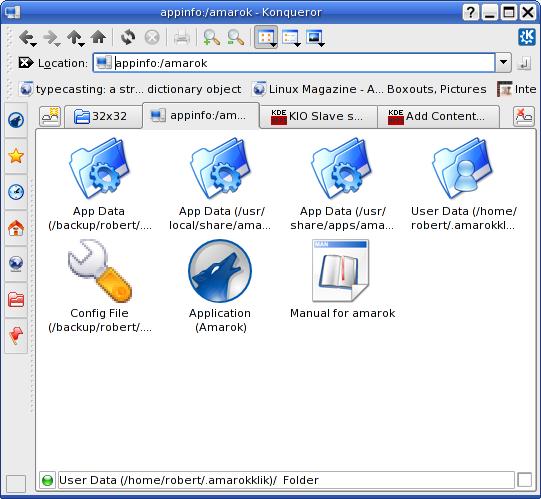Open the Icon View mode dropdown arrow
Viewport: 541px width, 499px height.
point(273,45)
